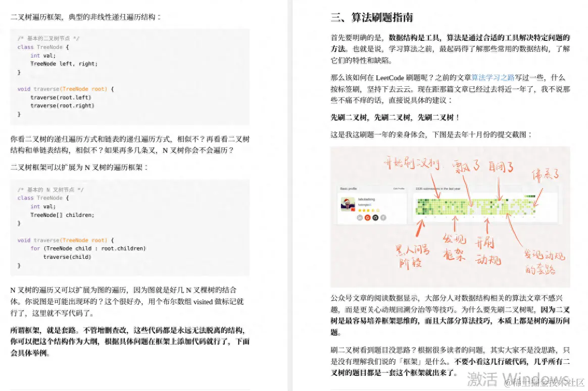Select the heading 三、算法刷题指南
The image size is (588, 391).
point(372,17)
